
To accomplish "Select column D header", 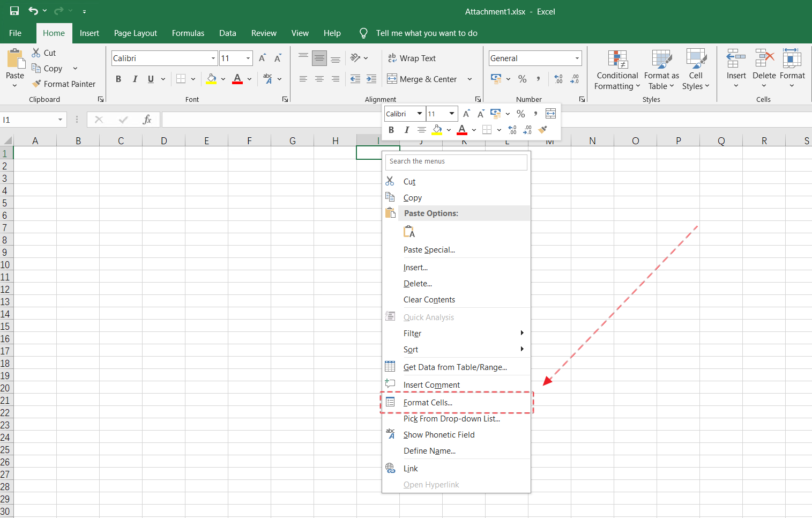I will point(163,140).
